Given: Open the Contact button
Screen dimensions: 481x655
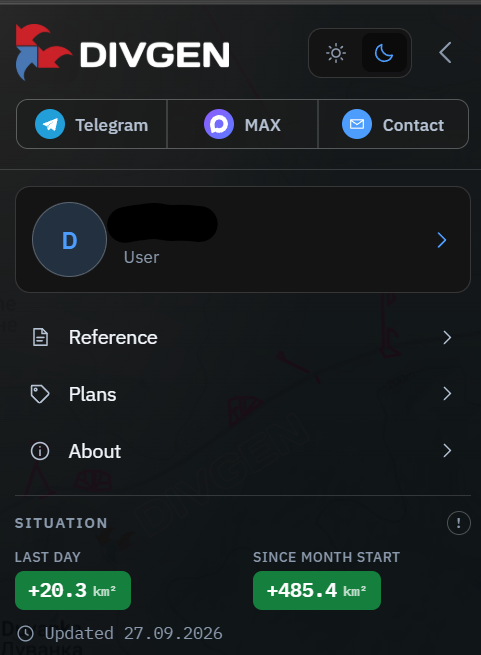Looking at the screenshot, I should 393,124.
